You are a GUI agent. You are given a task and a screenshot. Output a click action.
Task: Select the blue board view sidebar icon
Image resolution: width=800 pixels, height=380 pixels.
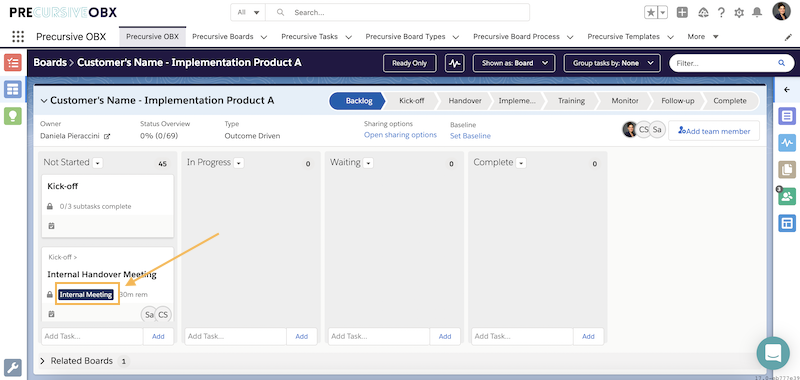(x=13, y=89)
